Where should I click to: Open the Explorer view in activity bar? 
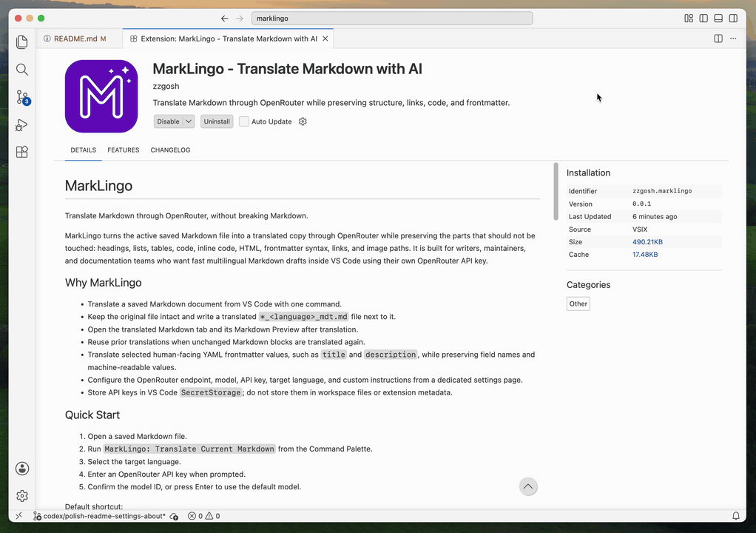(x=21, y=42)
